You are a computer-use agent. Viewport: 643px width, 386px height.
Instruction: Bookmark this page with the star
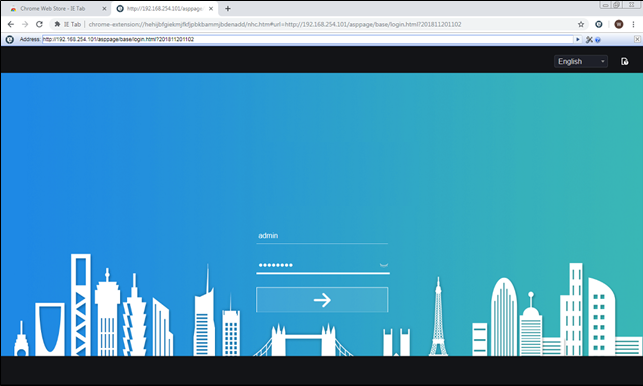click(x=581, y=24)
